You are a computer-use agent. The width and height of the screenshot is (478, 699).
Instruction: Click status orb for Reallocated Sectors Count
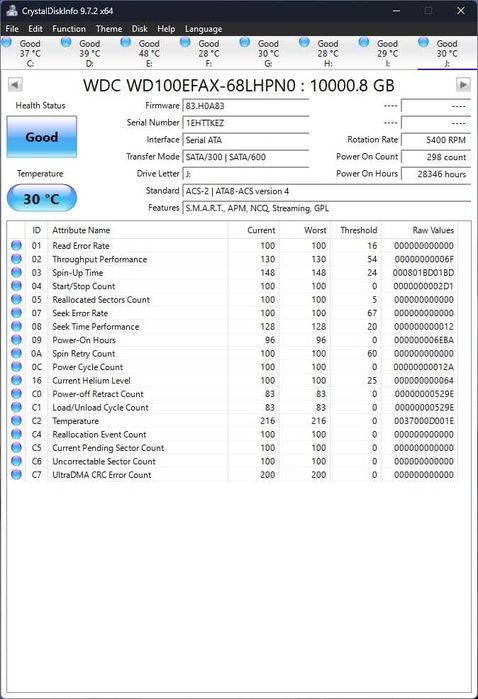point(16,299)
